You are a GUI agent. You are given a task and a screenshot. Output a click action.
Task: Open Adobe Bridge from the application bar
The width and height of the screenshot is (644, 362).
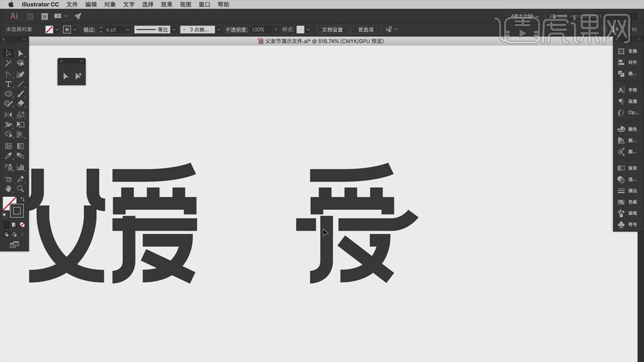point(30,16)
